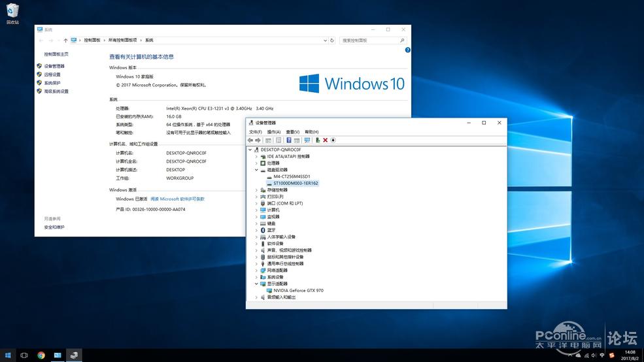Image resolution: width=644 pixels, height=362 pixels.
Task: Open the 帮助(H) menu
Action: point(312,132)
